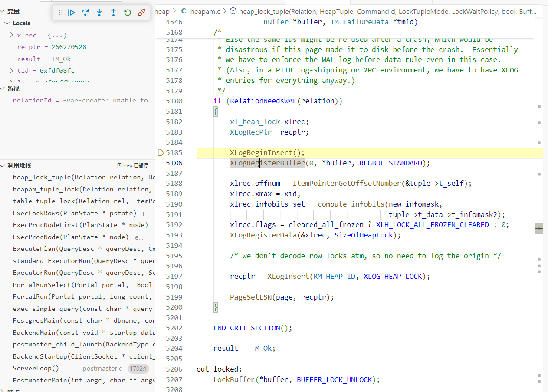Collapse the Locals variable group
This screenshot has width=548, height=392.
(7, 23)
